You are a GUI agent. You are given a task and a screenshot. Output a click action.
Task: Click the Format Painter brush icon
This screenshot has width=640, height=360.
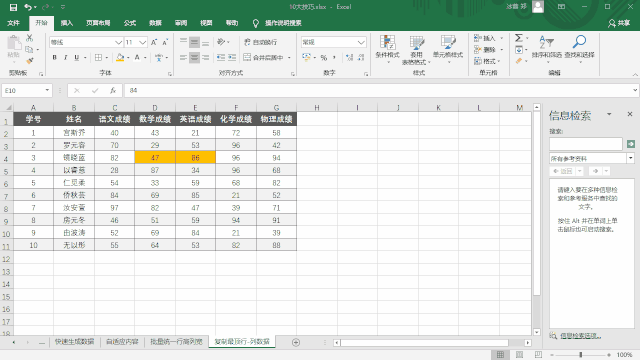29,61
